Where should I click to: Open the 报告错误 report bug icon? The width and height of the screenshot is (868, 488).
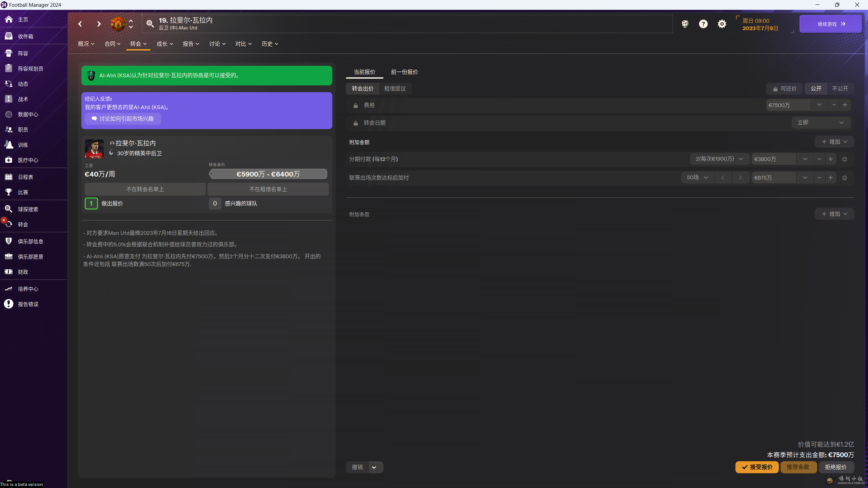coord(9,304)
